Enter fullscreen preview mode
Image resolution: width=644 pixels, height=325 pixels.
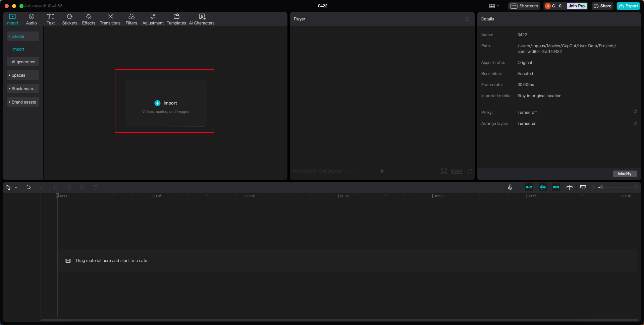click(470, 171)
